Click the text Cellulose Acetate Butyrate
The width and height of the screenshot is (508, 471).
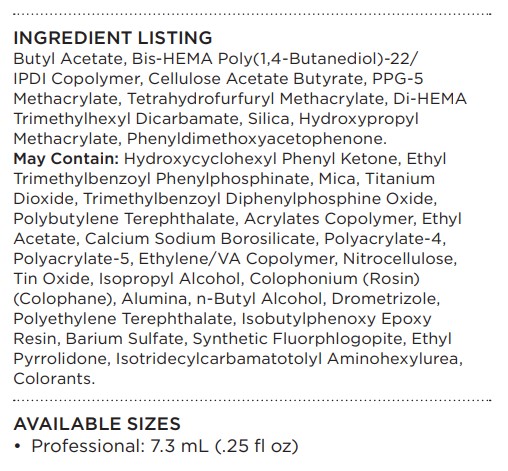256,79
